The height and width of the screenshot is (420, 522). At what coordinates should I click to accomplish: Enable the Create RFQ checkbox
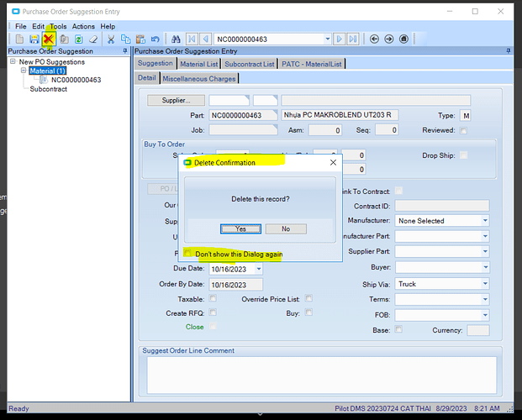pos(213,312)
